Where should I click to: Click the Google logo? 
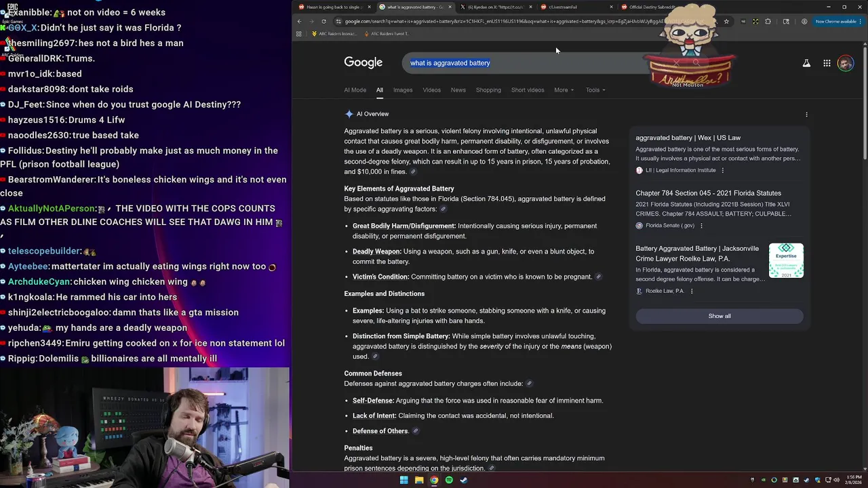(x=363, y=62)
